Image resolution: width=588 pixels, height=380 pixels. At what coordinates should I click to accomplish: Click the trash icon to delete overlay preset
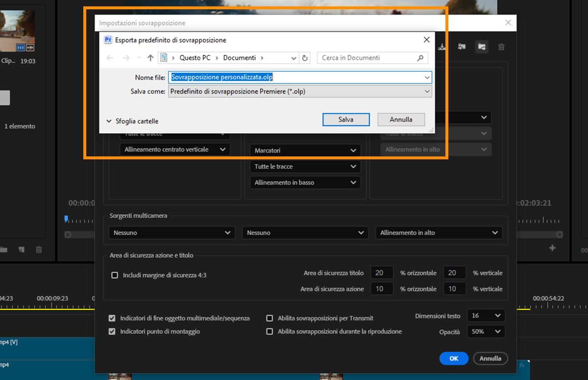[501, 47]
